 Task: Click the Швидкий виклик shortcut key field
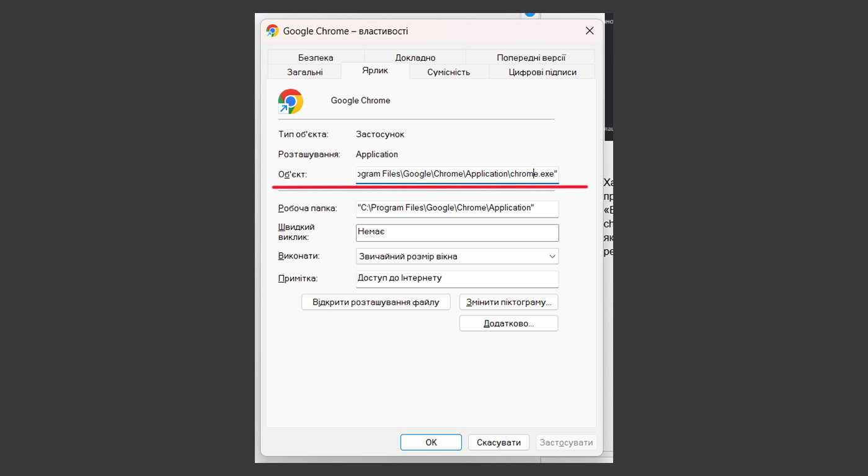tap(458, 232)
